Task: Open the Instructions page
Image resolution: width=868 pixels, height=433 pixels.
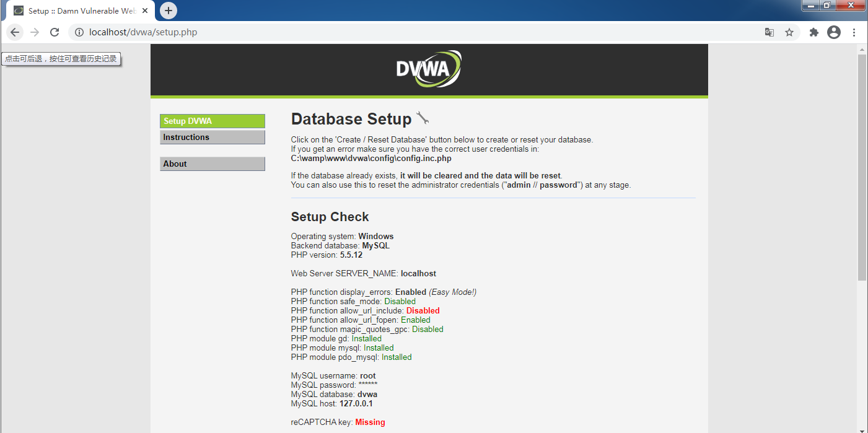Action: point(213,137)
